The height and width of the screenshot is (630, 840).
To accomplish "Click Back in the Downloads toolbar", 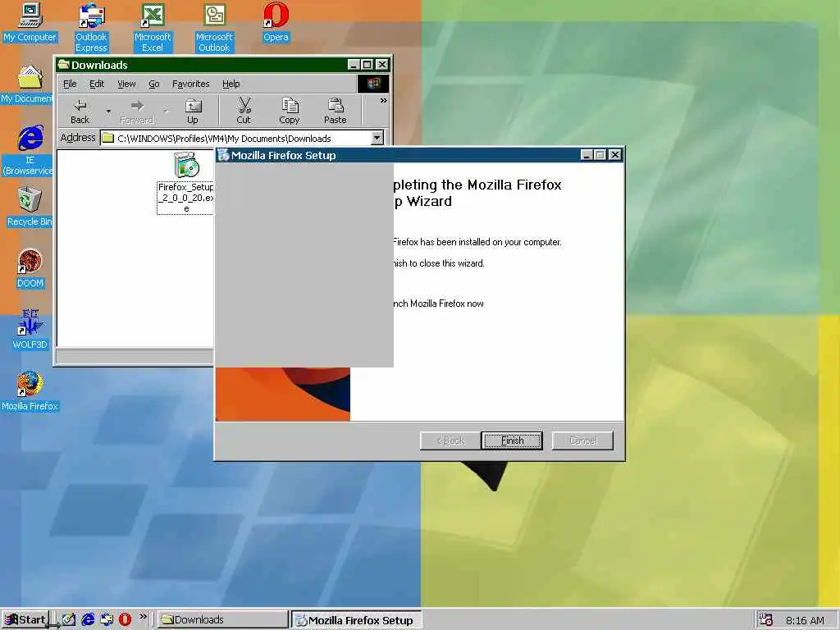I will click(x=80, y=112).
